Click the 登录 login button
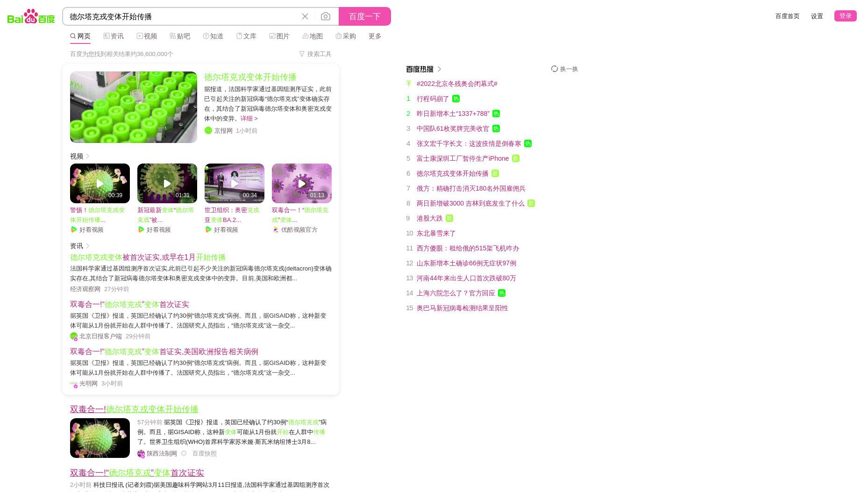 tap(846, 16)
